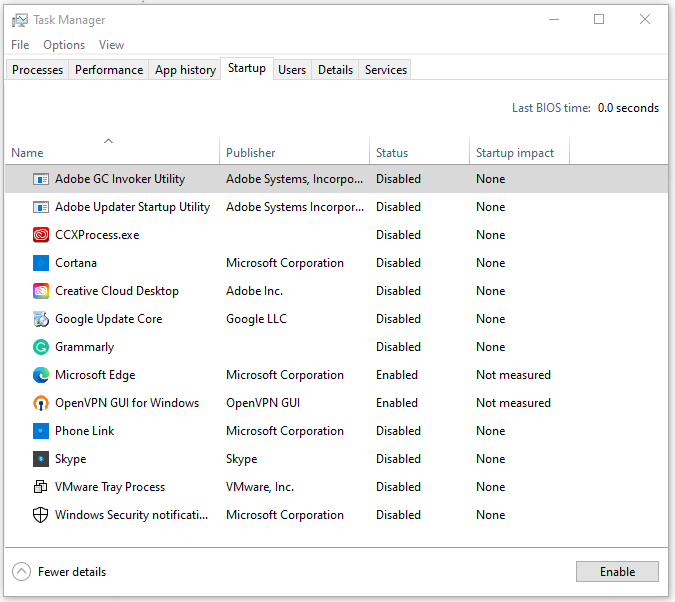Select the Google Update Core icon
This screenshot has height=602, width=675.
pyautogui.click(x=41, y=319)
